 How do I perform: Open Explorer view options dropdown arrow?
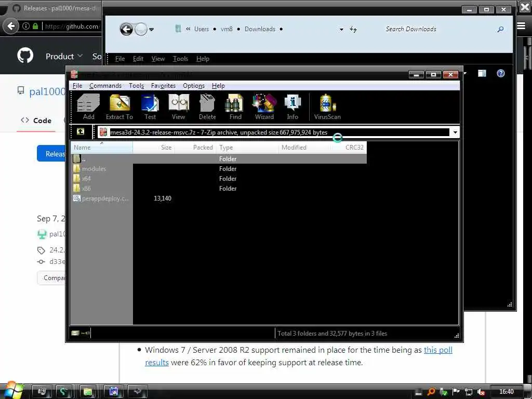(465, 73)
